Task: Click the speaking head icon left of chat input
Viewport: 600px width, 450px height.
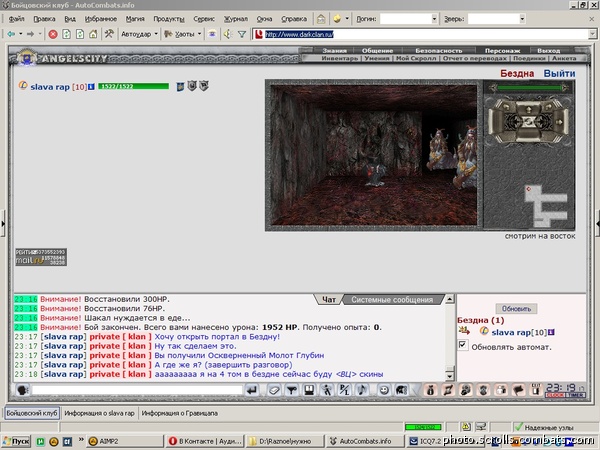Action: (x=23, y=390)
